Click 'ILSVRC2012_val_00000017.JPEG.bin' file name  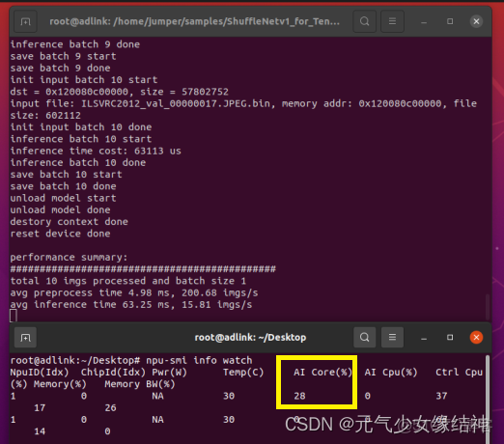click(x=176, y=104)
